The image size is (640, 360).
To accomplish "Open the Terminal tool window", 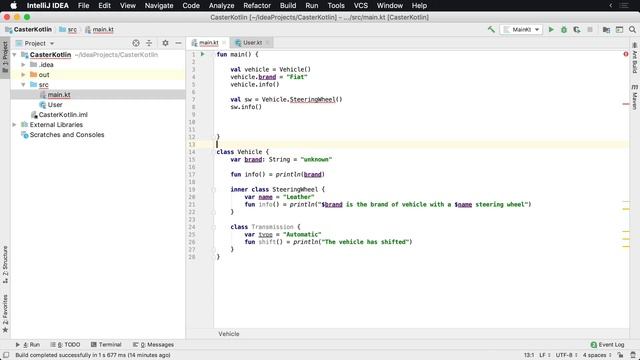I will click(x=106, y=344).
